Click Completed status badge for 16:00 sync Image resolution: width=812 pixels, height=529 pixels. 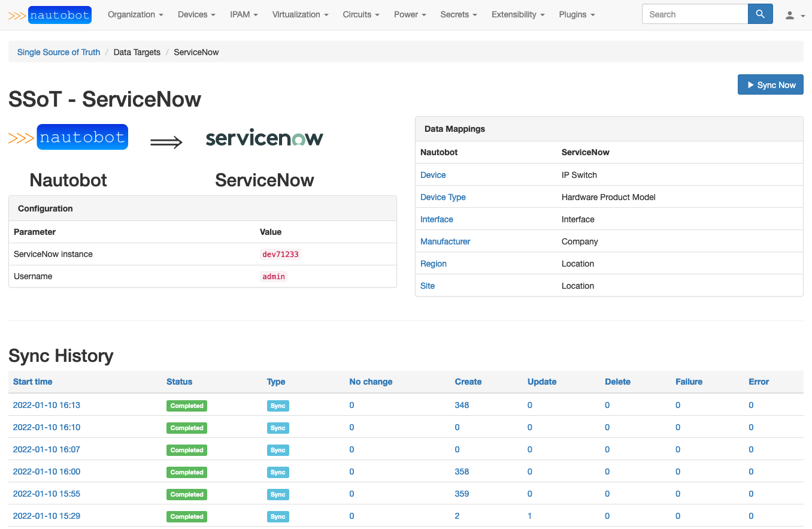pos(187,472)
